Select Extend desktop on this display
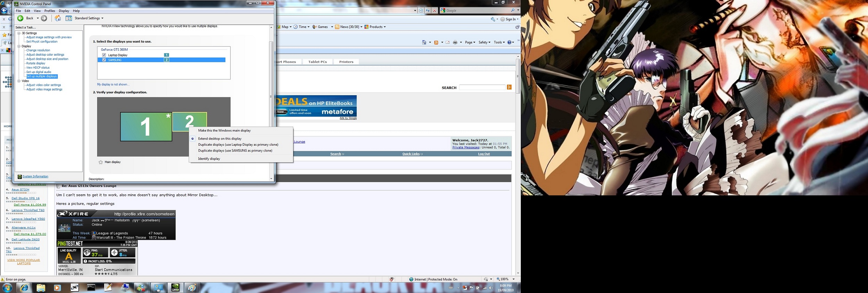The width and height of the screenshot is (868, 293). (219, 139)
